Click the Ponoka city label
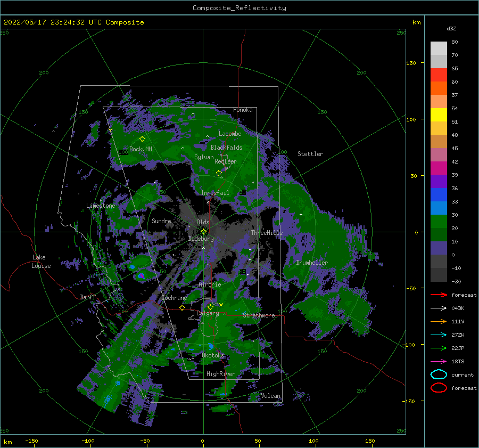 [x=243, y=110]
